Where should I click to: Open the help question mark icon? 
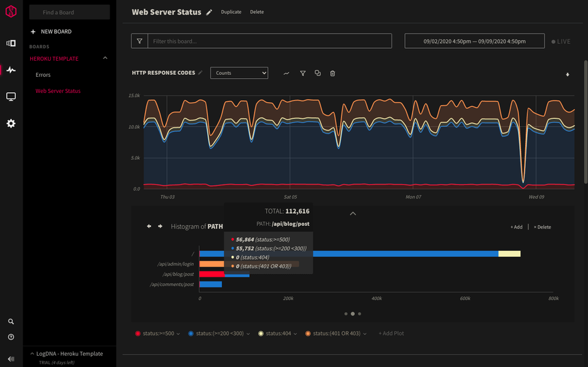click(x=11, y=337)
